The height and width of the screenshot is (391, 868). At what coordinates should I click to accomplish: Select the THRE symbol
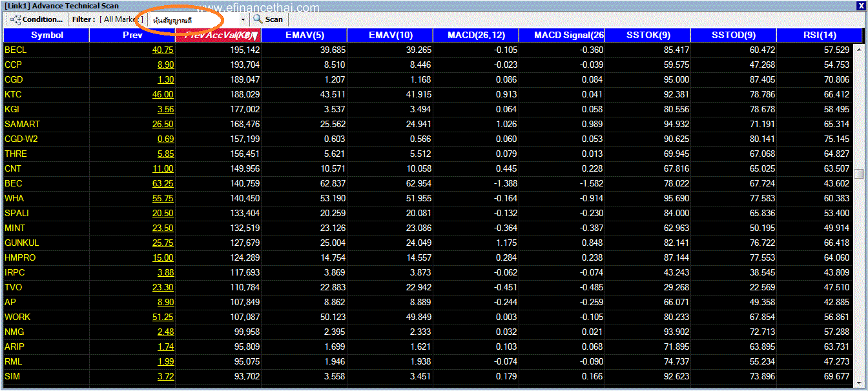(15, 154)
